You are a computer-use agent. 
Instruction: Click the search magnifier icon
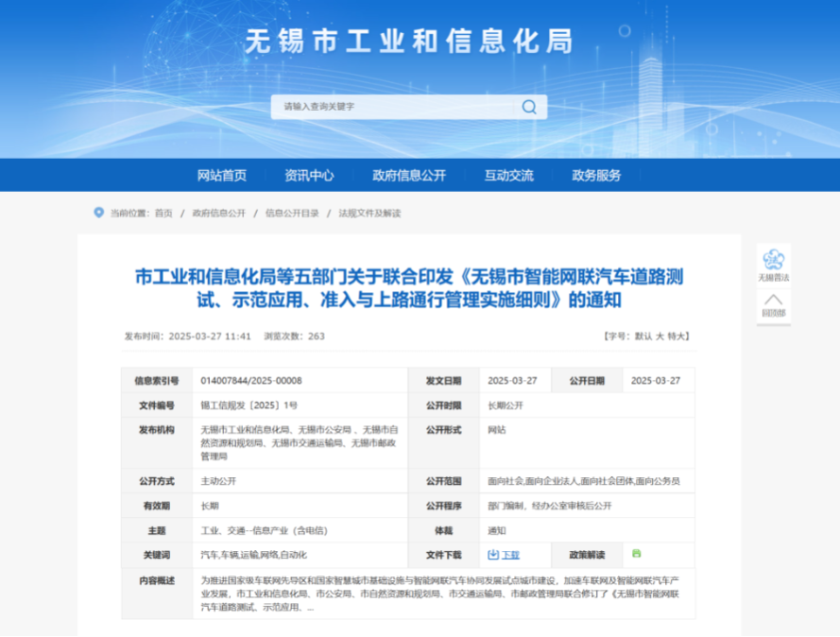(529, 107)
